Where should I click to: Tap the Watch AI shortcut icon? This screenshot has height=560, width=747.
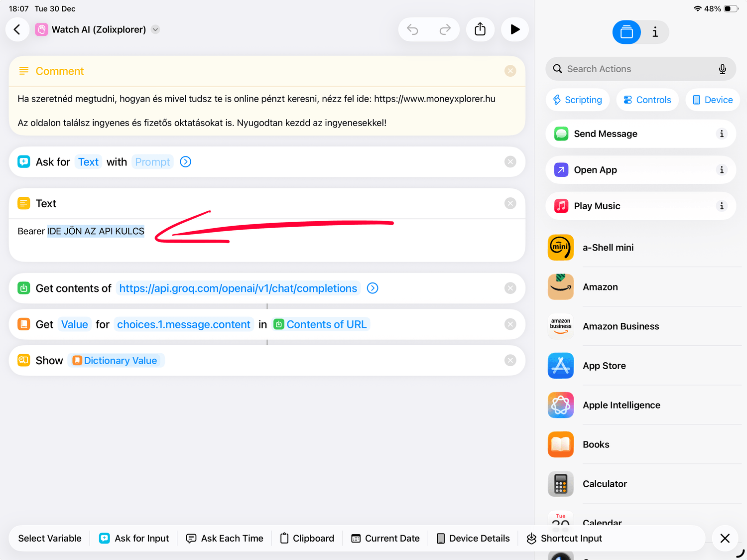point(41,29)
